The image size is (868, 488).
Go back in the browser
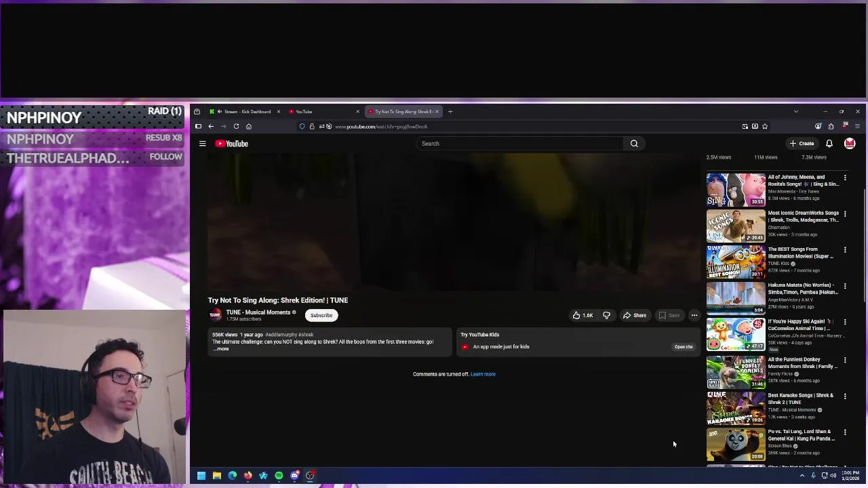[x=211, y=127]
